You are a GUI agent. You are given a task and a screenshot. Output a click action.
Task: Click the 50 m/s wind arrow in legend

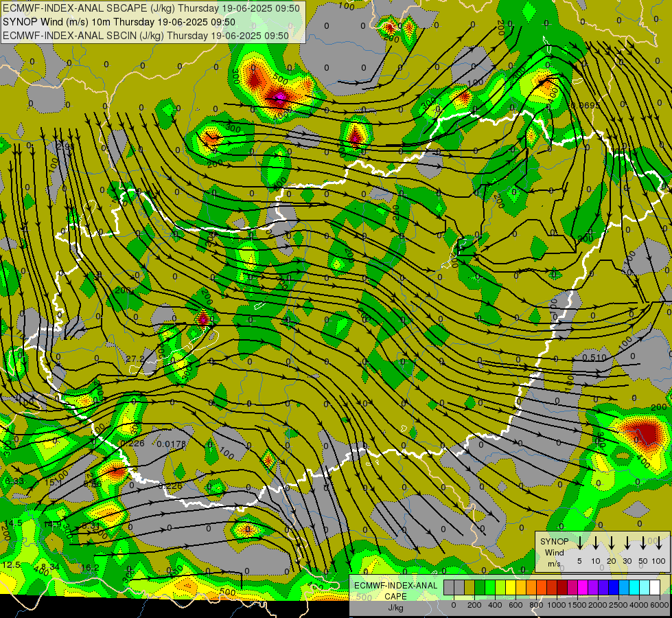click(x=643, y=543)
